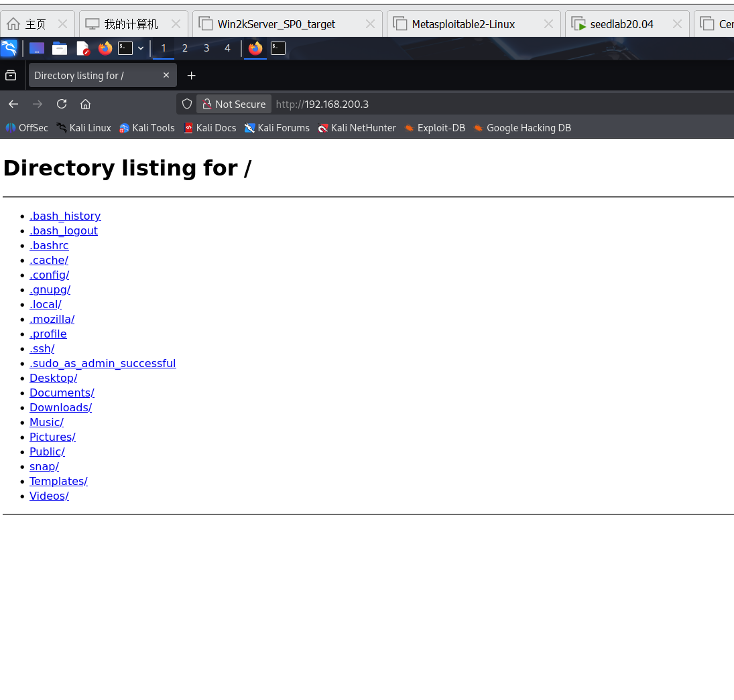Go back using the back arrow
The image size is (734, 700).
point(13,104)
